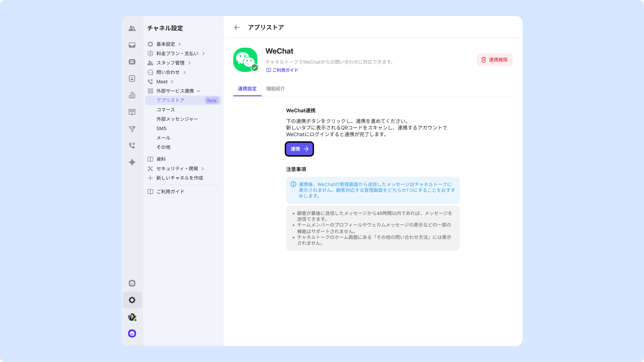Open the ご利用ガイド link under WeChat
Image resolution: width=644 pixels, height=362 pixels.
282,70
